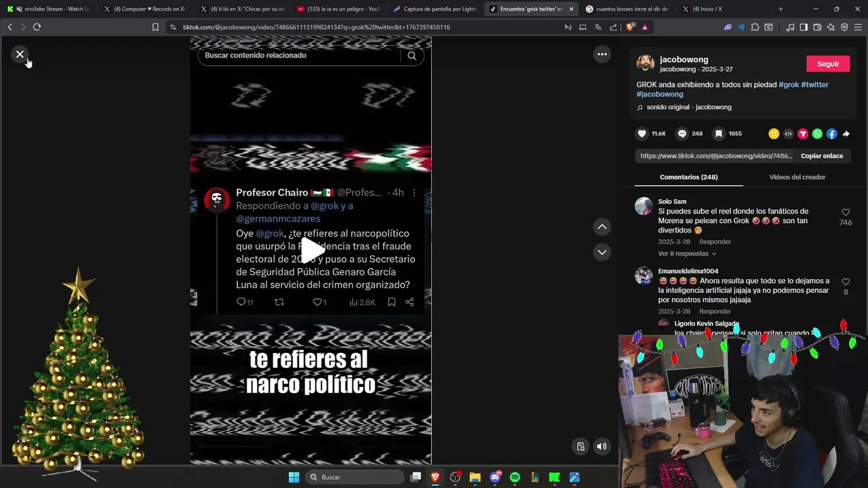Screen dimensions: 868x488
Task: Toggle the browser sidebar panel
Action: (x=804, y=27)
